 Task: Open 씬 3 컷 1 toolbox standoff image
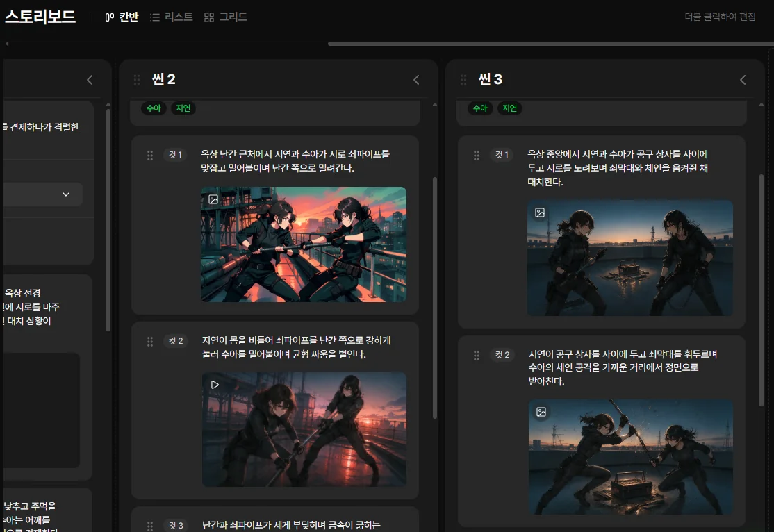(x=630, y=258)
